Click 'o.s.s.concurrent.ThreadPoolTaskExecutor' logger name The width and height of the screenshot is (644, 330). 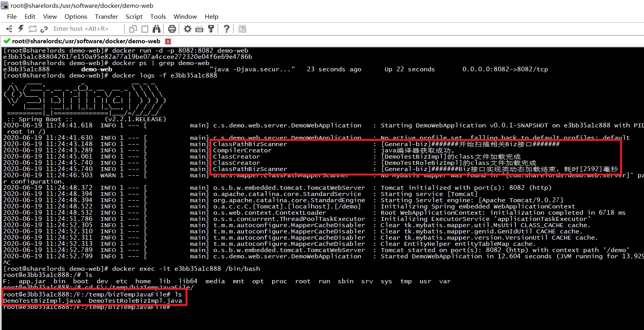(289, 219)
